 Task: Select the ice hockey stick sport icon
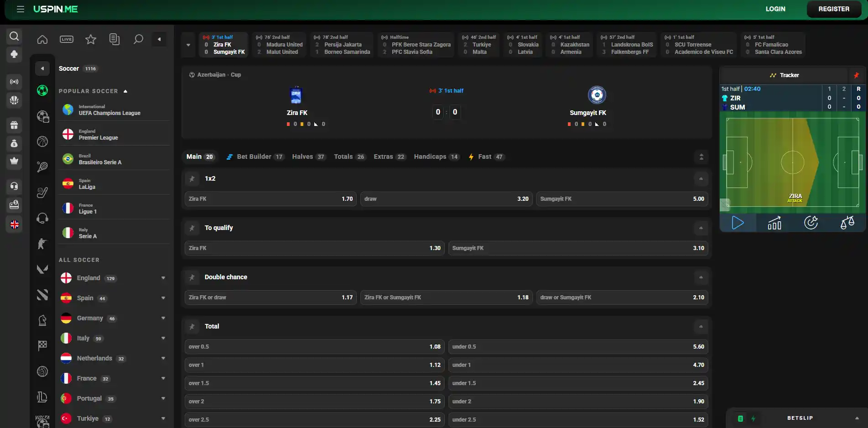tap(42, 193)
